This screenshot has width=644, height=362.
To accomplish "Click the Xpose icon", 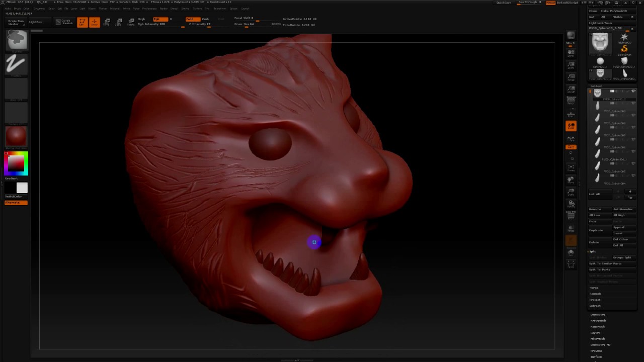I will tap(571, 264).
